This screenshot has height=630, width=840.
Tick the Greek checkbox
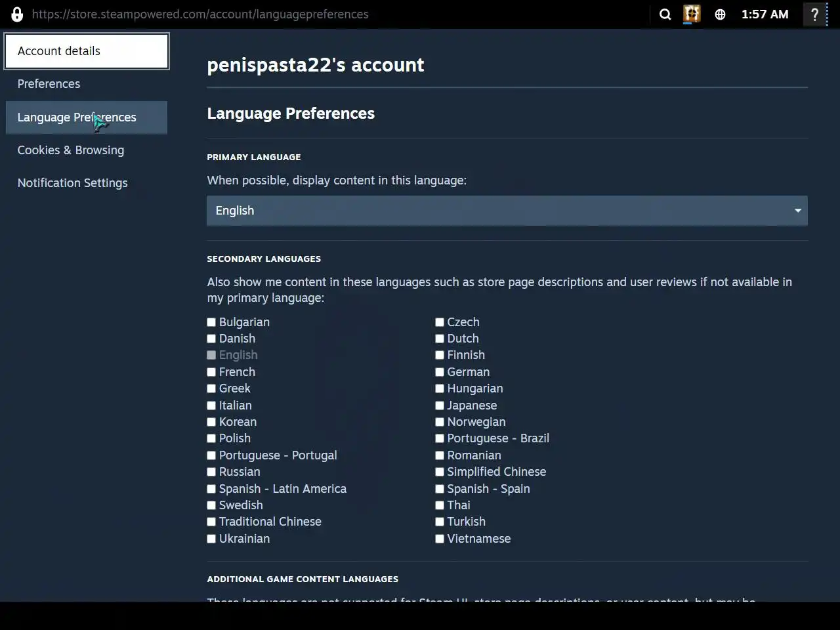coord(211,388)
